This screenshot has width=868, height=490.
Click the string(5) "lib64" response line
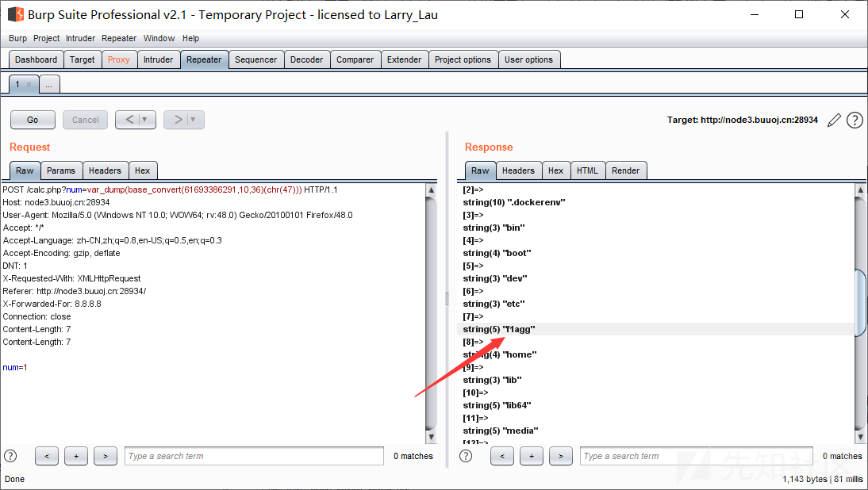pyautogui.click(x=497, y=405)
